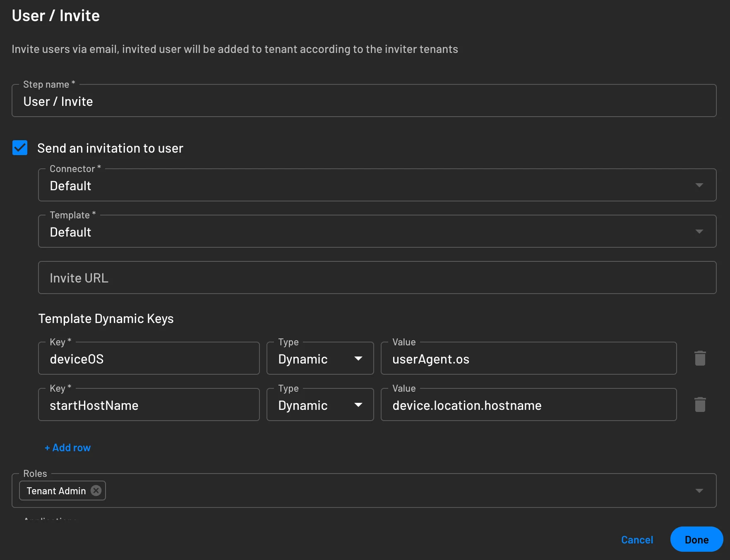The width and height of the screenshot is (730, 560).
Task: Uncheck Send an invitation to user
Action: point(20,148)
